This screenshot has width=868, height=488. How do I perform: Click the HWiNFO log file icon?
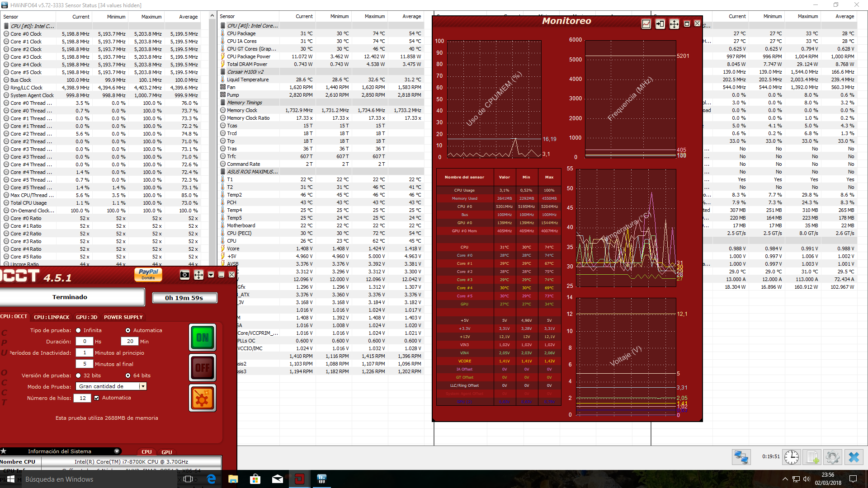[812, 457]
